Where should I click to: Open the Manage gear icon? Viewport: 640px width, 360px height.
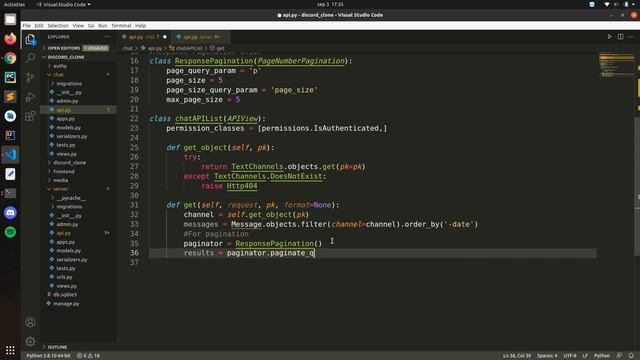click(x=30, y=341)
